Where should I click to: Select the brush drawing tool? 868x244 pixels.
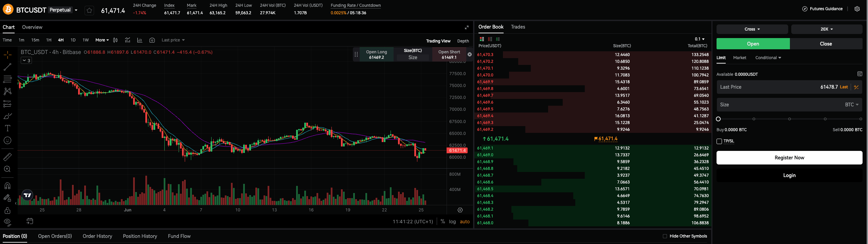(x=7, y=116)
